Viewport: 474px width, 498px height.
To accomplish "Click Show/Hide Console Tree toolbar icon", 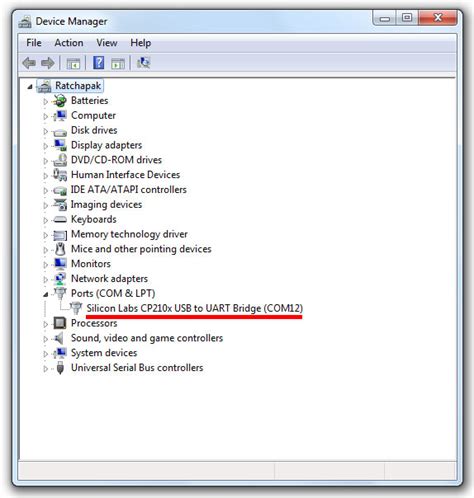I will (73, 63).
